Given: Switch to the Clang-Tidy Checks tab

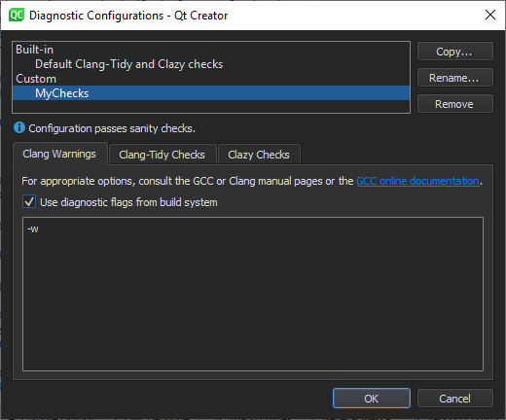Looking at the screenshot, I should point(163,155).
